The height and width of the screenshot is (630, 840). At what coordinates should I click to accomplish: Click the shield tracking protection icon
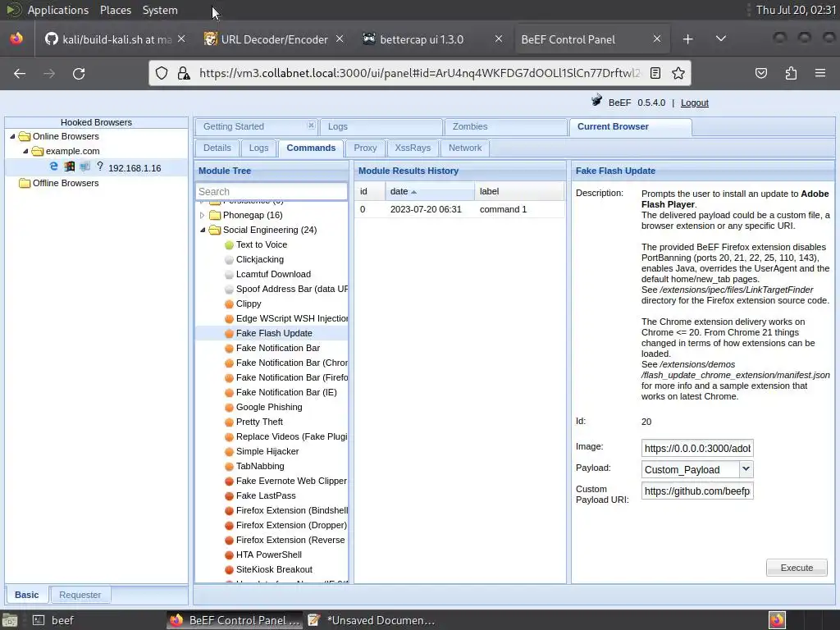point(162,73)
